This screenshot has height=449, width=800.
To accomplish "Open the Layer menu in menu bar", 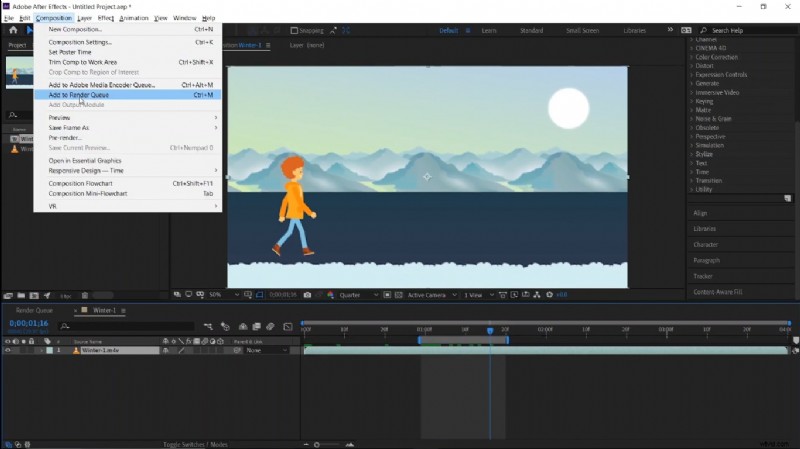I will tap(85, 18).
